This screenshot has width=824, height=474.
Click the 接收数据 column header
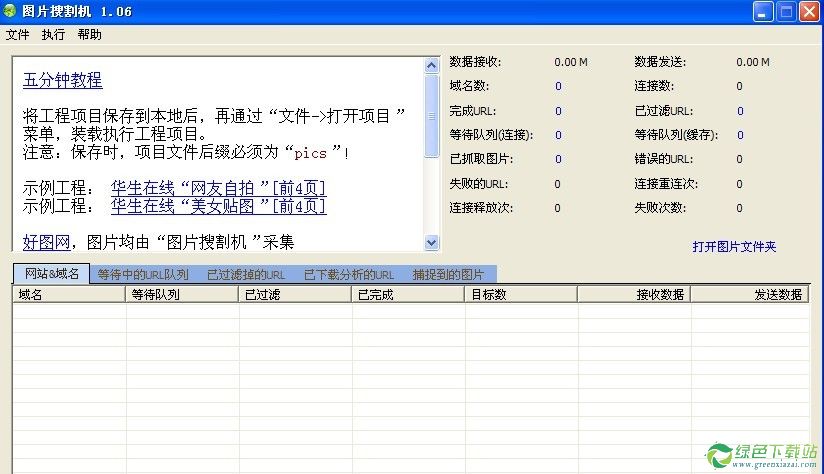(x=633, y=295)
